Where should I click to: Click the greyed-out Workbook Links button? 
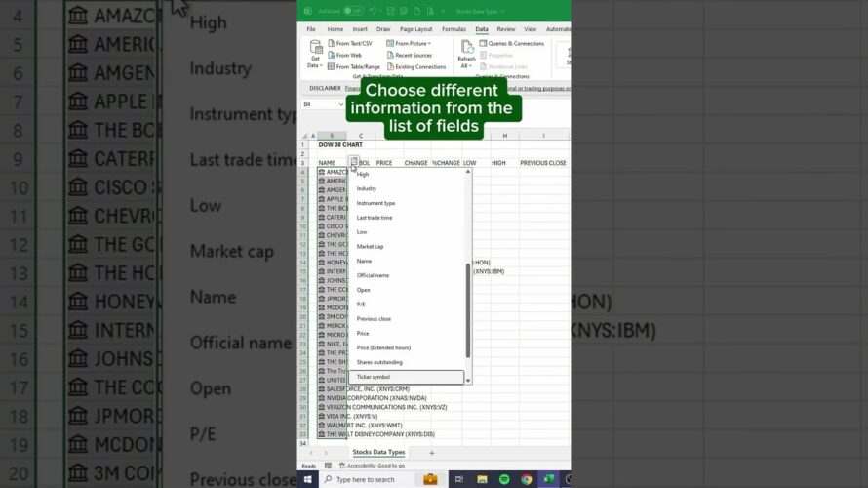point(502,67)
